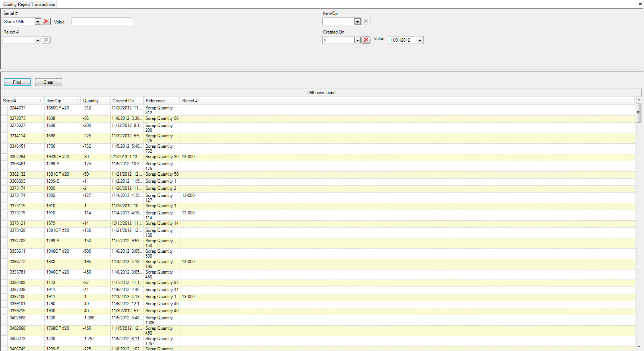The width and height of the screenshot is (644, 351).
Task: Select row with serial 3397036
Action: click(x=318, y=290)
